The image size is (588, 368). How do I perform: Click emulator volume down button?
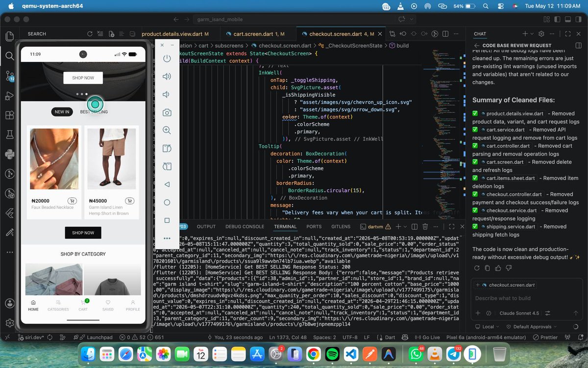(167, 94)
